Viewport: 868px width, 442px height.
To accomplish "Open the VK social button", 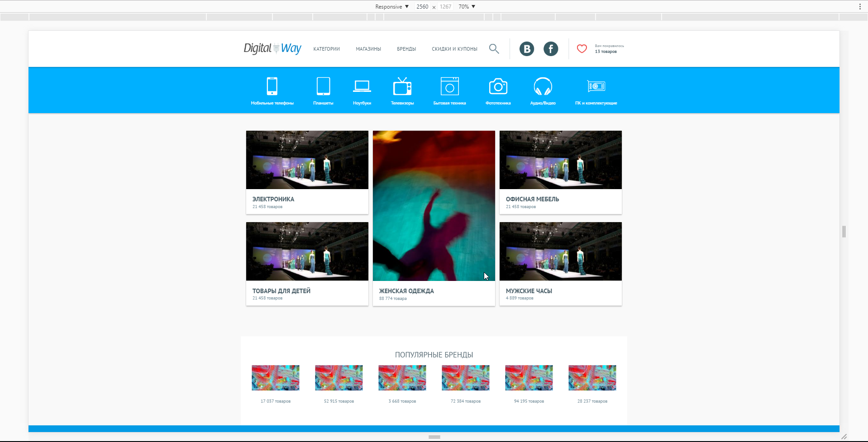I will [526, 49].
